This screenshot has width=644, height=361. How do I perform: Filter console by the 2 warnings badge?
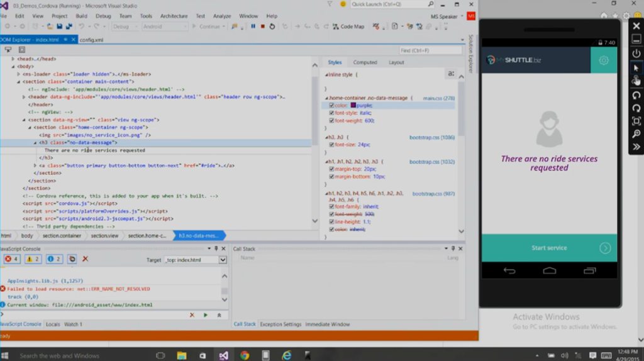(x=33, y=259)
